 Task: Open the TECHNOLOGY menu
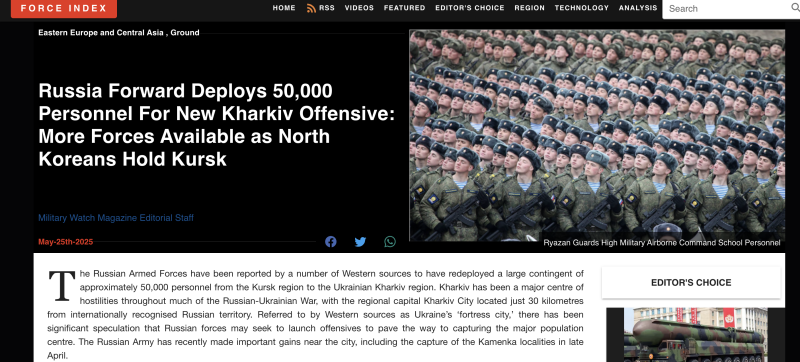(582, 8)
